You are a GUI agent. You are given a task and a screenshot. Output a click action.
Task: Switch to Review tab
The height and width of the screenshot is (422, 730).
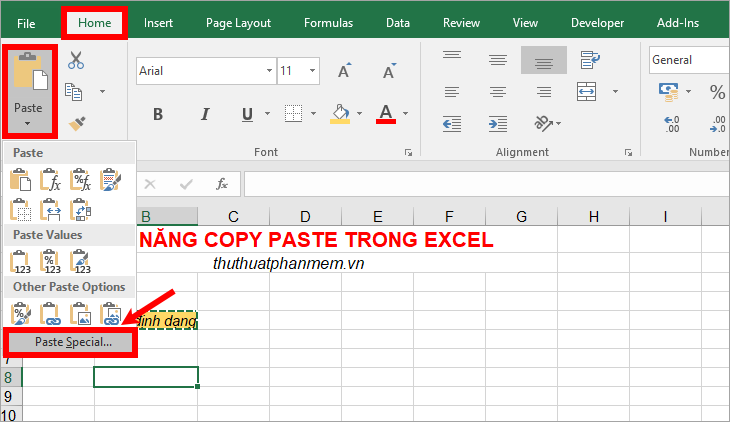point(461,23)
